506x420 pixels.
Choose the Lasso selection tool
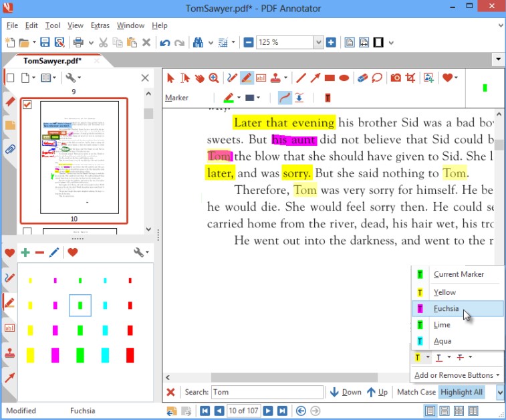tap(377, 78)
